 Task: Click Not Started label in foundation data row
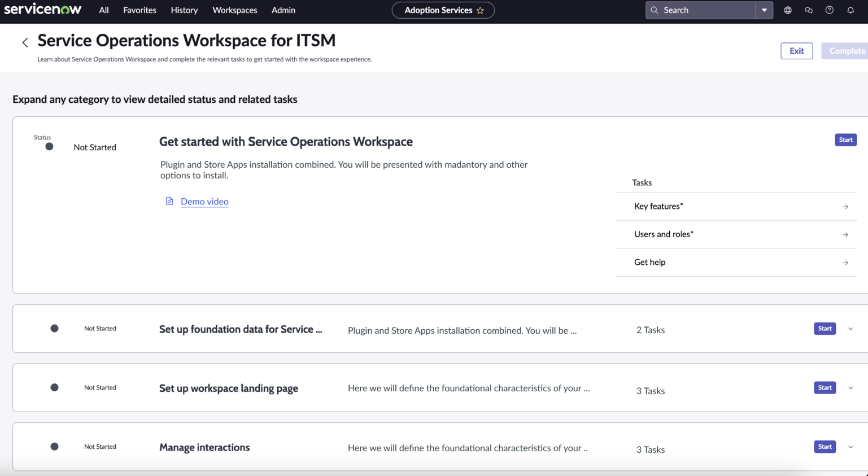click(x=100, y=329)
